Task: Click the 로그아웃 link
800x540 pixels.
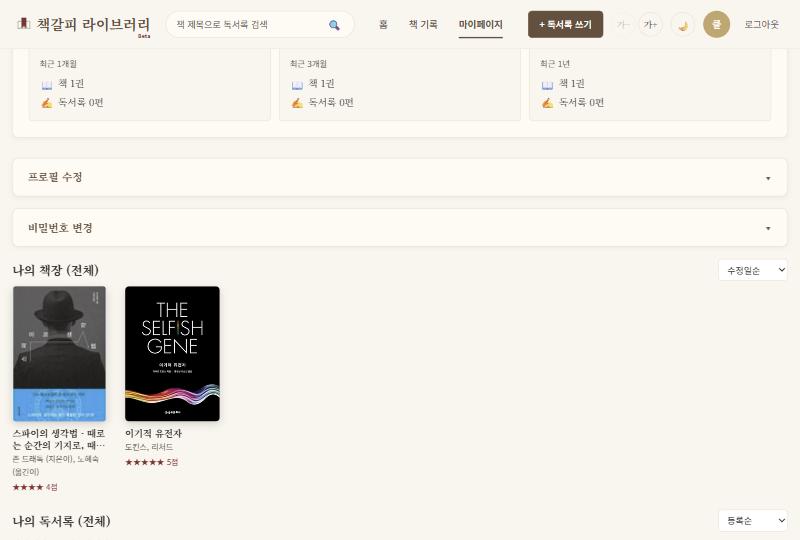Action: [x=761, y=24]
